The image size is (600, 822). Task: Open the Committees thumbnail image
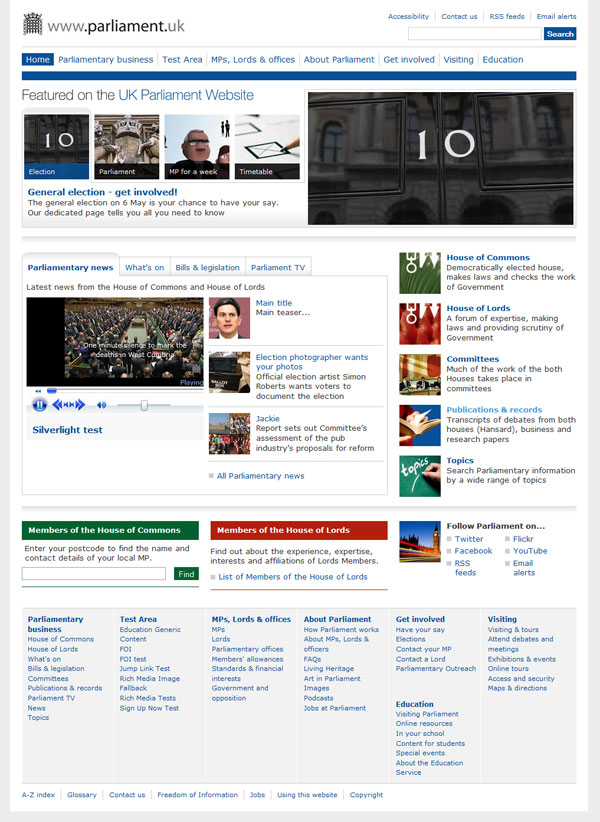pyautogui.click(x=420, y=374)
